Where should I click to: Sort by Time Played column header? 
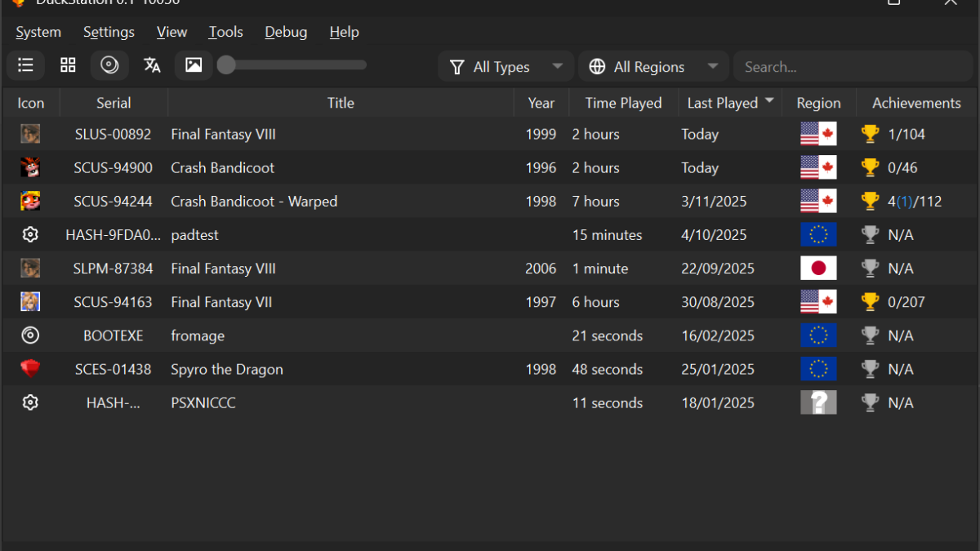click(623, 103)
